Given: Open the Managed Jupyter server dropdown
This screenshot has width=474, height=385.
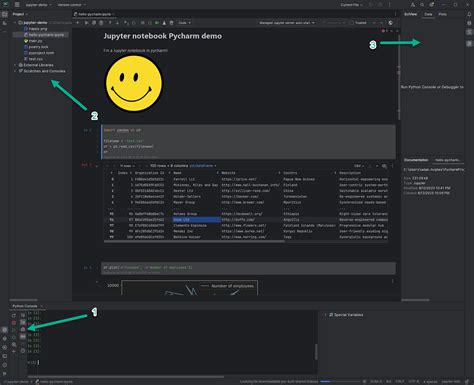Looking at the screenshot, I should click(x=286, y=23).
